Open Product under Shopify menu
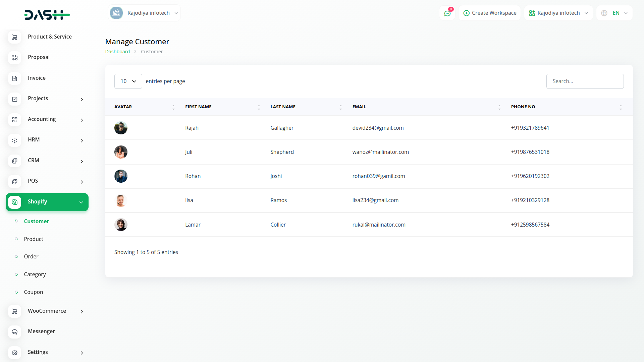This screenshot has width=644, height=362. pos(34,239)
